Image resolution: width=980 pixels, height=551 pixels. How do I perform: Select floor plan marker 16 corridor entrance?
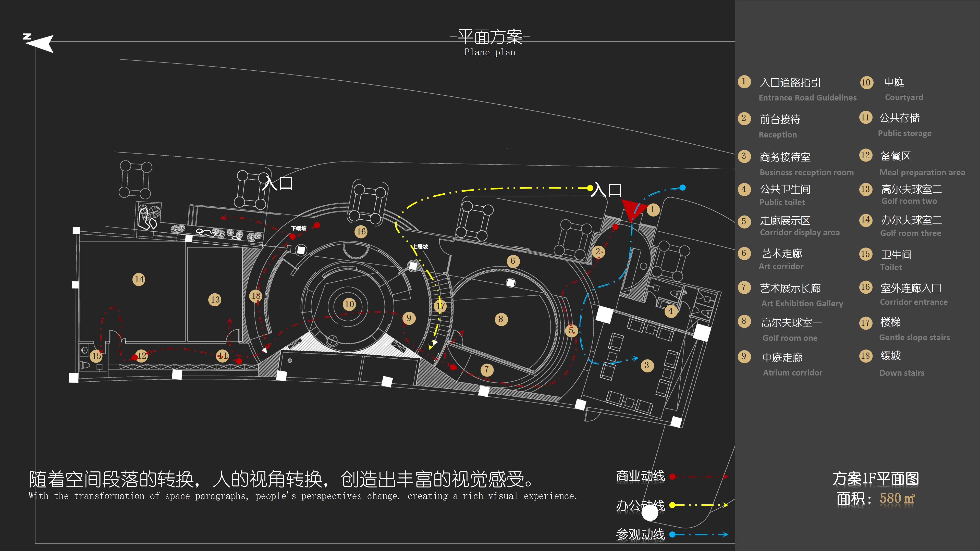[x=361, y=232]
